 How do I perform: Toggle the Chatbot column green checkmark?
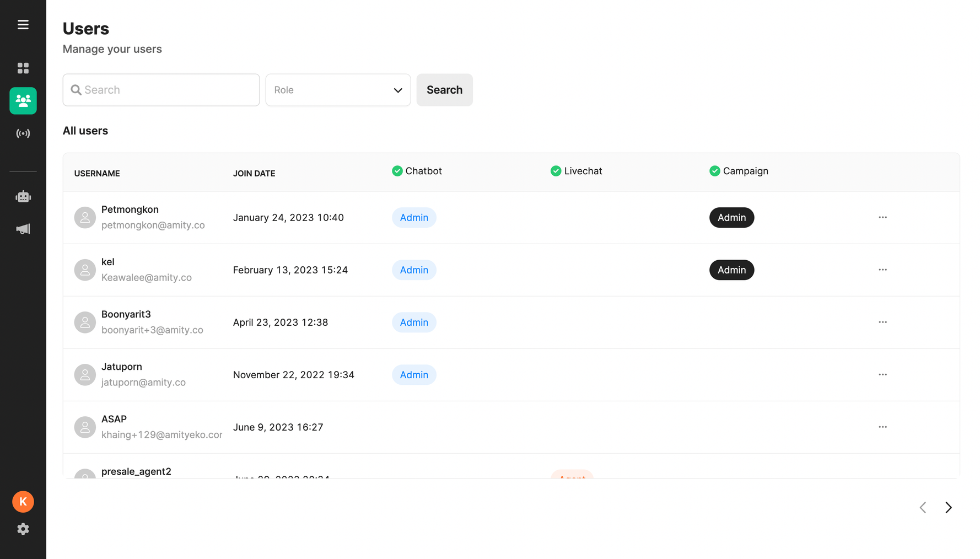pyautogui.click(x=397, y=171)
